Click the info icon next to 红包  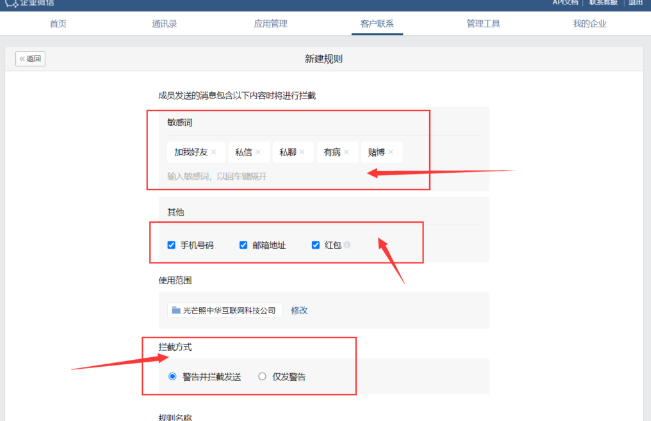pyautogui.click(x=347, y=245)
